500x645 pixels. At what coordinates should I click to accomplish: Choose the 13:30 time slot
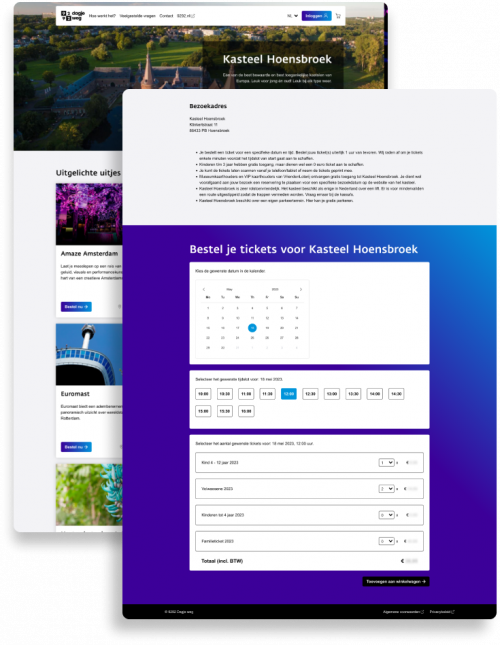coord(353,394)
